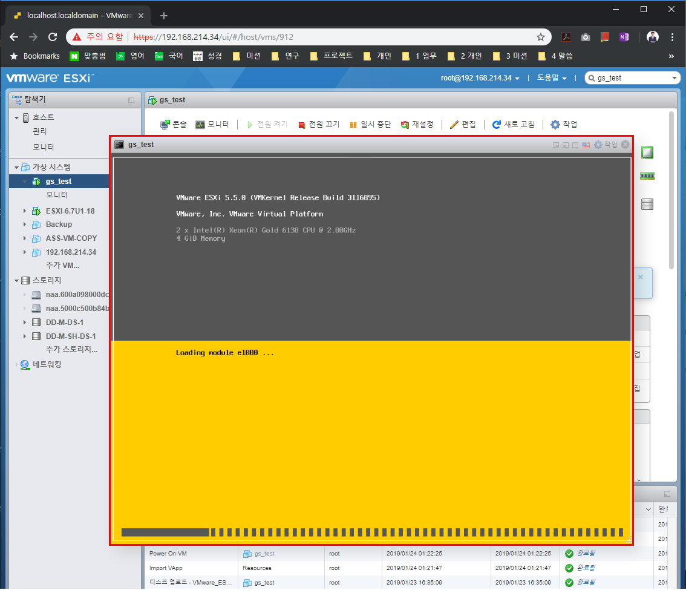Click the first console window size icon

556,145
